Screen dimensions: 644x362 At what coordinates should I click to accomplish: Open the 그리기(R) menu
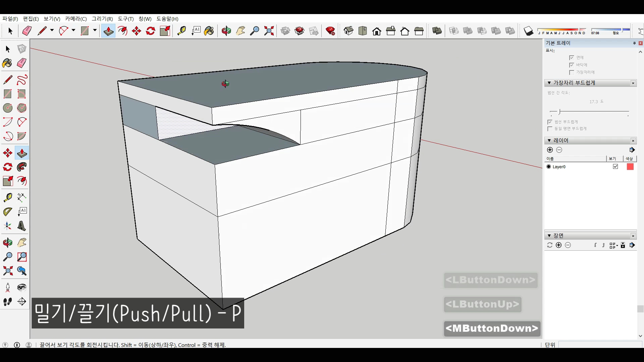tap(102, 19)
